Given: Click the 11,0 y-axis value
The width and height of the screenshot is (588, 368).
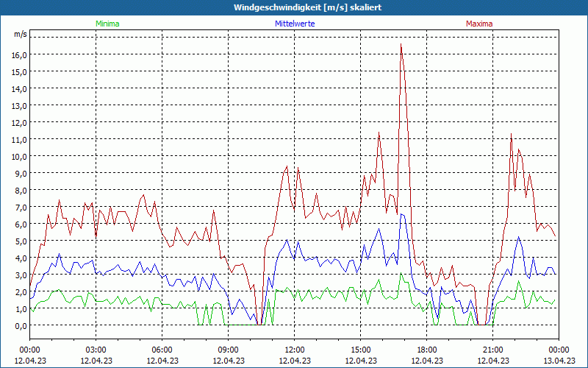Looking at the screenshot, I should [20, 139].
